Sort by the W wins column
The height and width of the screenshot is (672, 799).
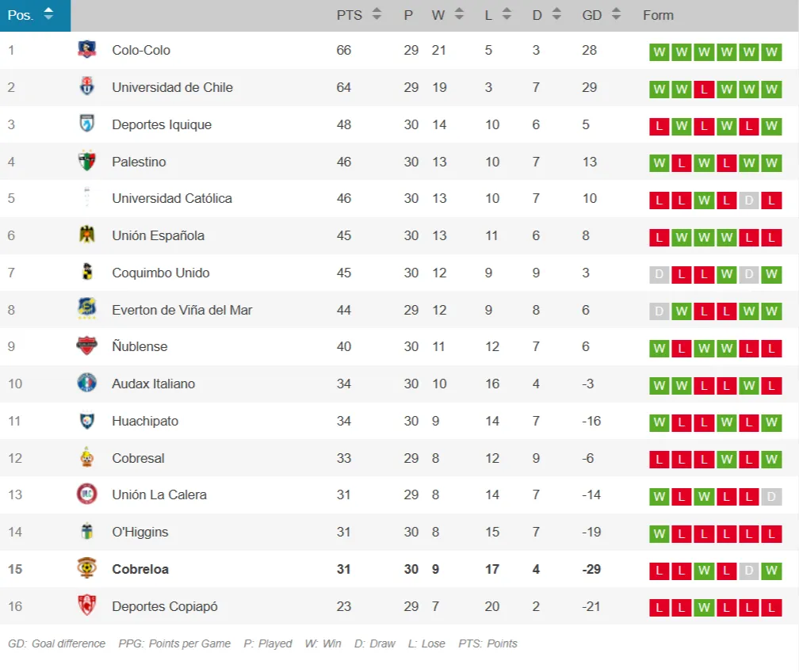point(460,14)
